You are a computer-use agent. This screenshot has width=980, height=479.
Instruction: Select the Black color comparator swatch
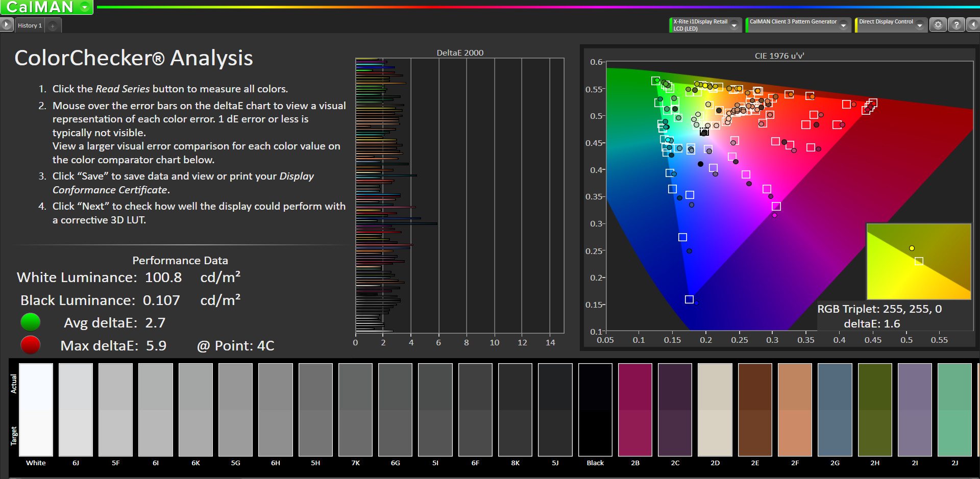tap(595, 410)
